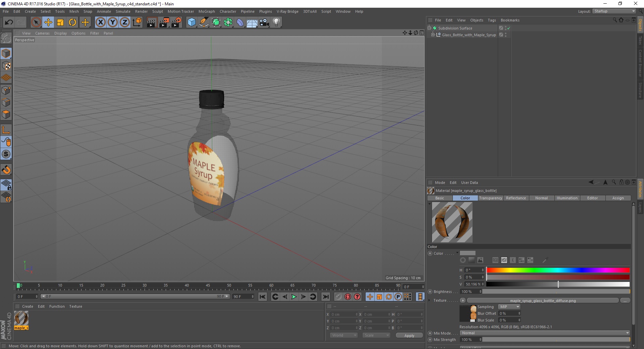644x349 pixels.
Task: Click the color eyedropper picker
Action: coord(545,260)
